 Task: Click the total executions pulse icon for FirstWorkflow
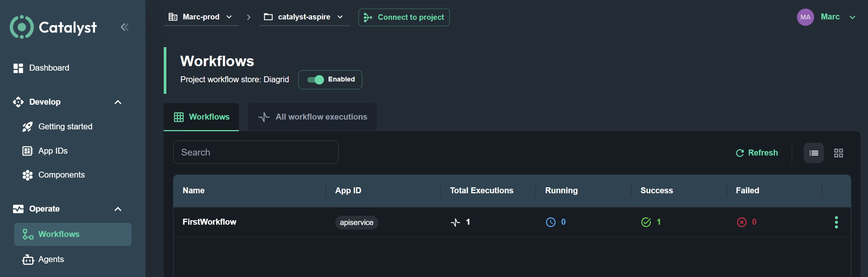point(455,222)
